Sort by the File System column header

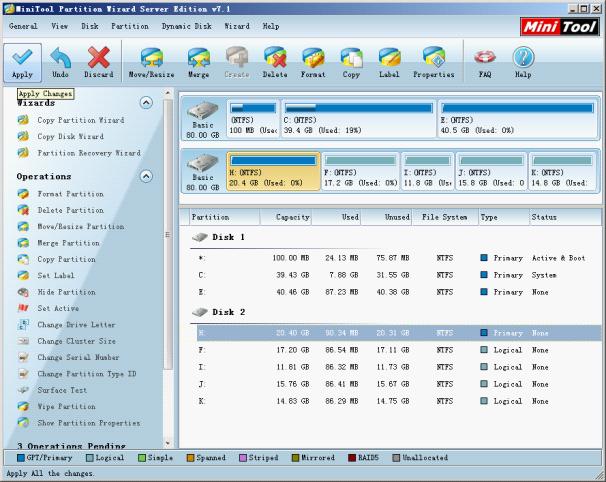445,217
